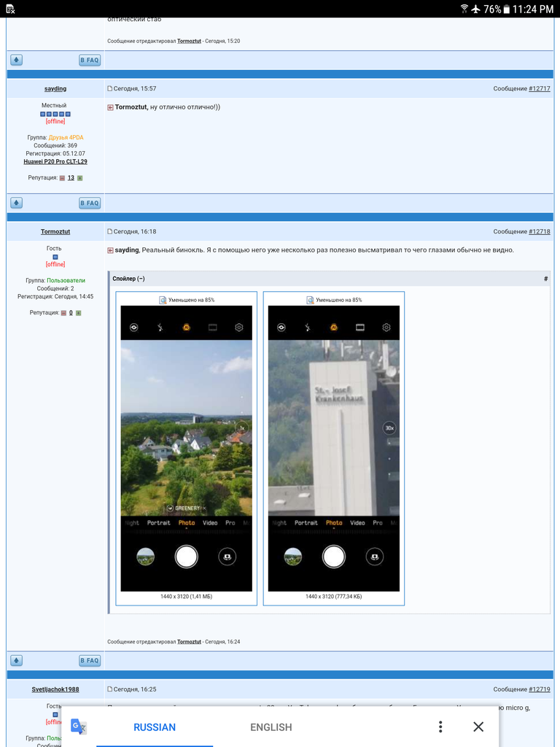
Task: Open 'B FAQ' button above Svetljachok1988's post
Action: 90,660
